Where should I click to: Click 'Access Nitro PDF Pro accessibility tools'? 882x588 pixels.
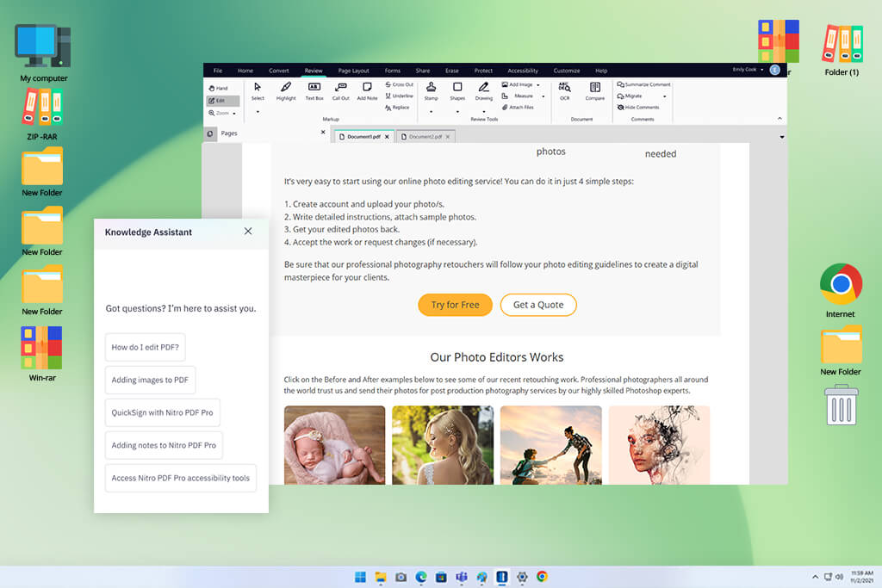pos(181,478)
